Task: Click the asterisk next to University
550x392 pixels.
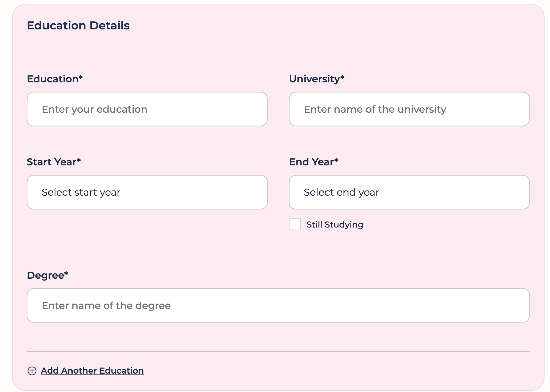Action: [x=342, y=77]
